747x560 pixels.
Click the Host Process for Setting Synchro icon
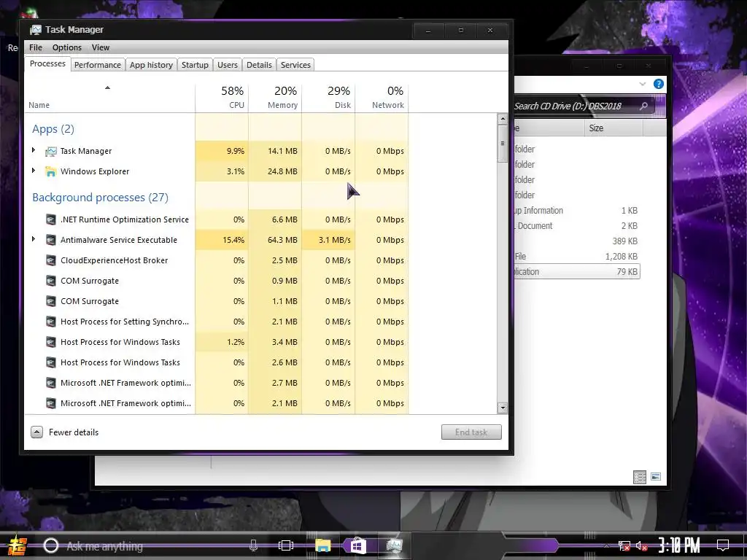click(x=50, y=322)
